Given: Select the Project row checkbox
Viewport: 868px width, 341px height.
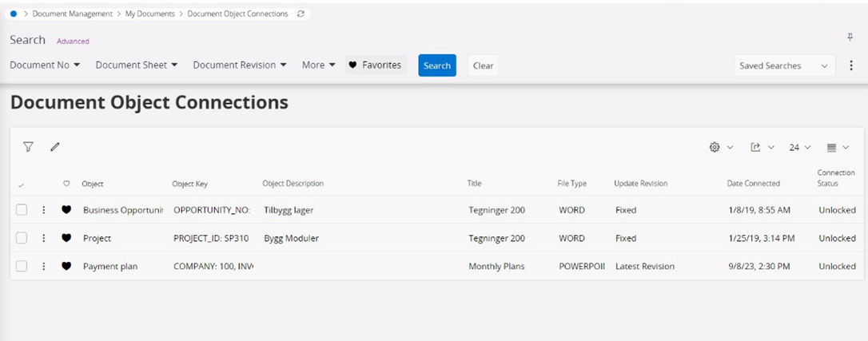Looking at the screenshot, I should [x=22, y=238].
